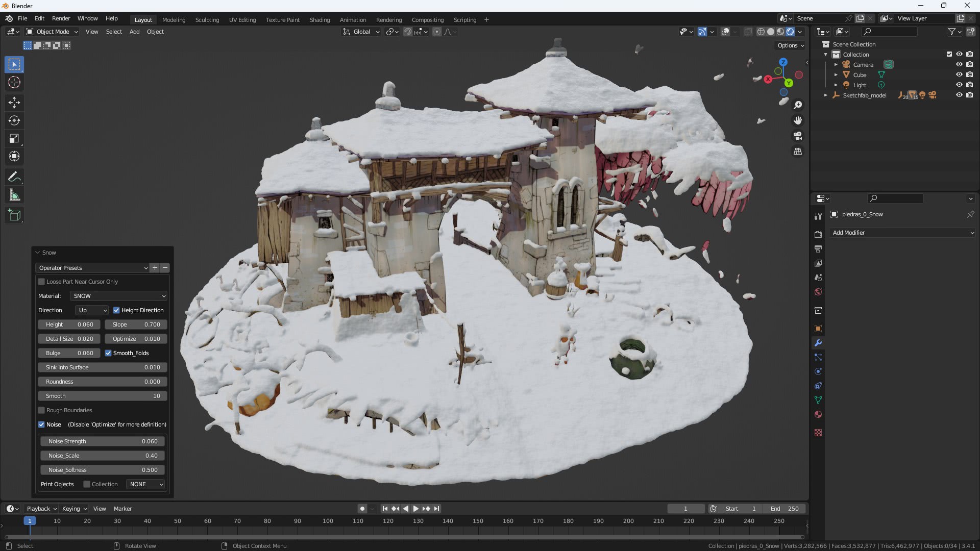Hide the Cube object in viewport
Image resolution: width=980 pixels, height=551 pixels.
point(959,74)
